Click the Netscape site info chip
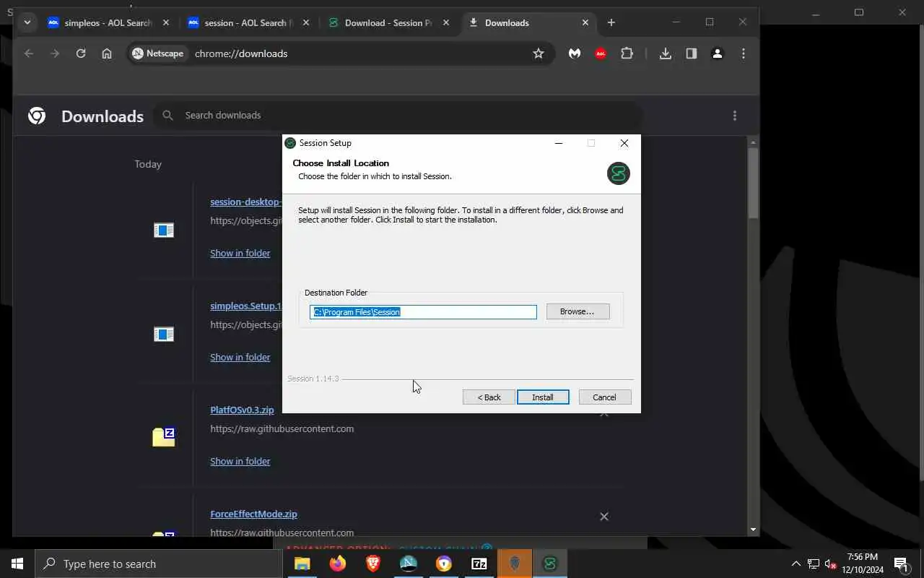This screenshot has height=578, width=924. [158, 53]
